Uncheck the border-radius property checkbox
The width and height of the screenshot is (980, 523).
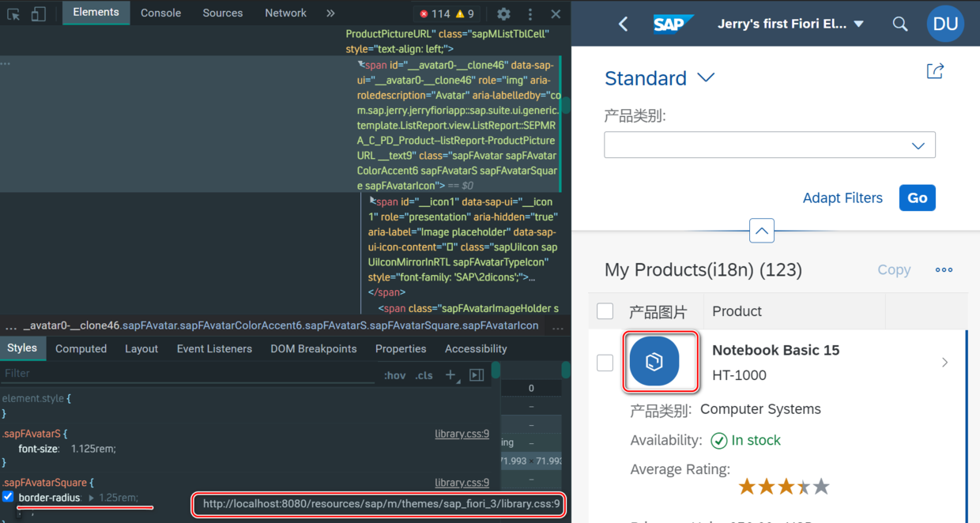click(x=8, y=497)
